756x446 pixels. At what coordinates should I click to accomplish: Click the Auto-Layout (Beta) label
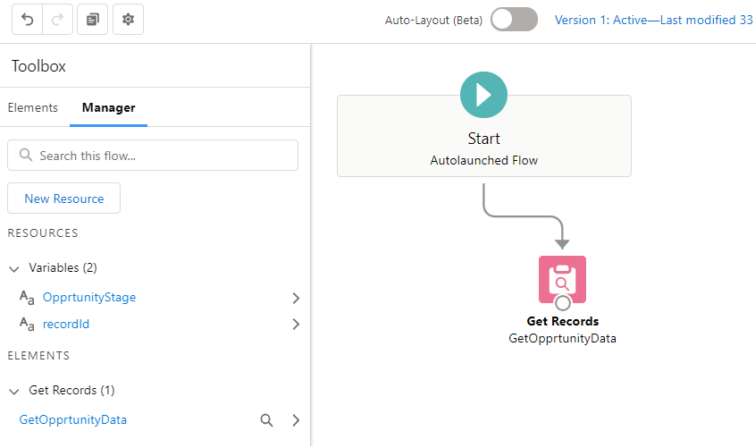pos(433,20)
